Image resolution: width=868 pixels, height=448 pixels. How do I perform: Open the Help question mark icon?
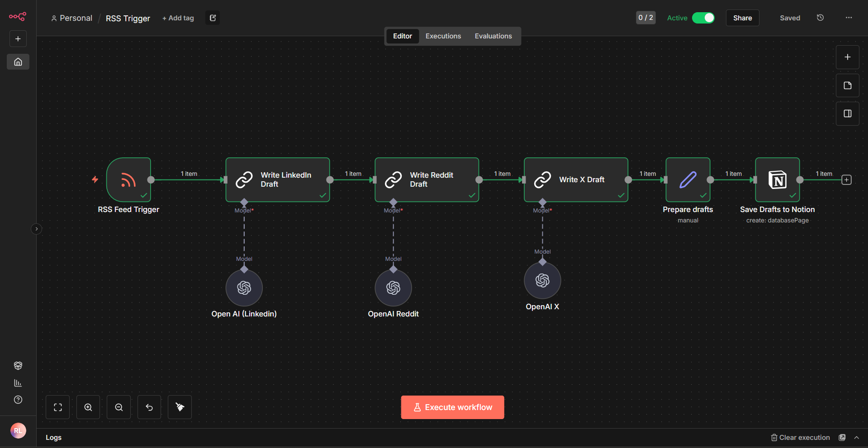18,400
